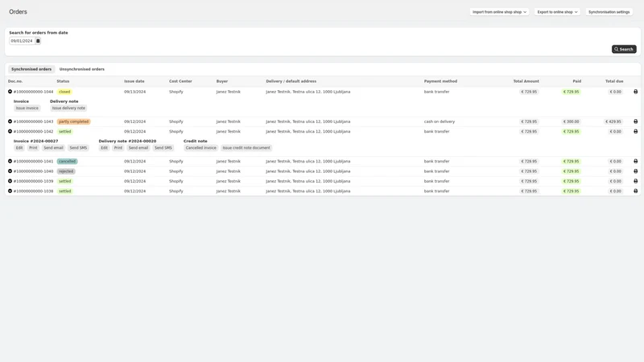Send SMS for Invoice #2024-00027
644x362 pixels.
[x=78, y=148]
